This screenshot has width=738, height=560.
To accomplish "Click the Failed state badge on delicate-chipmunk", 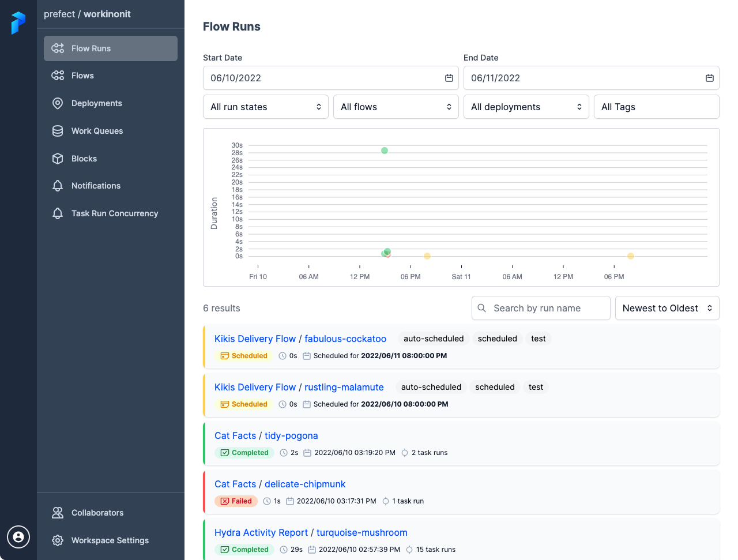I will coord(236,501).
